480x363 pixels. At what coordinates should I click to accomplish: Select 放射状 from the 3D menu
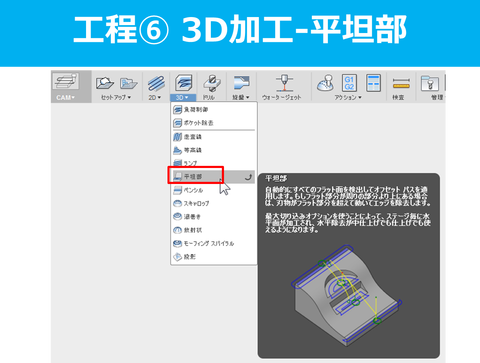pyautogui.click(x=214, y=230)
